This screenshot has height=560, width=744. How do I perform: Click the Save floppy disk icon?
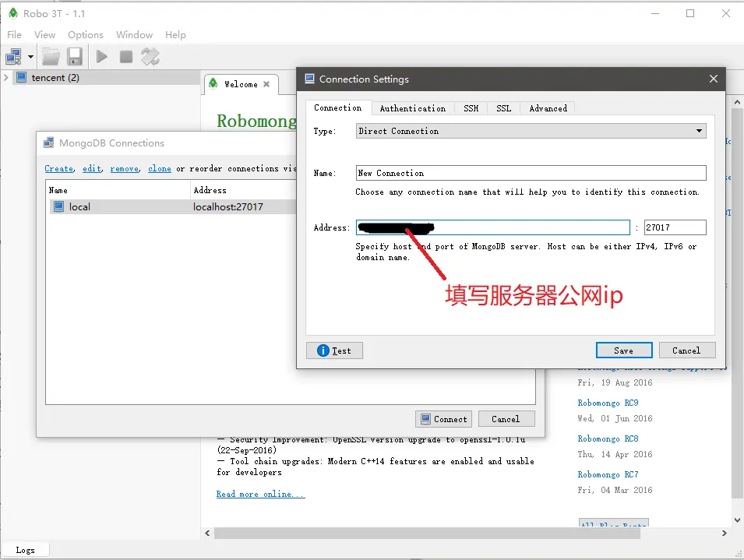[x=75, y=57]
